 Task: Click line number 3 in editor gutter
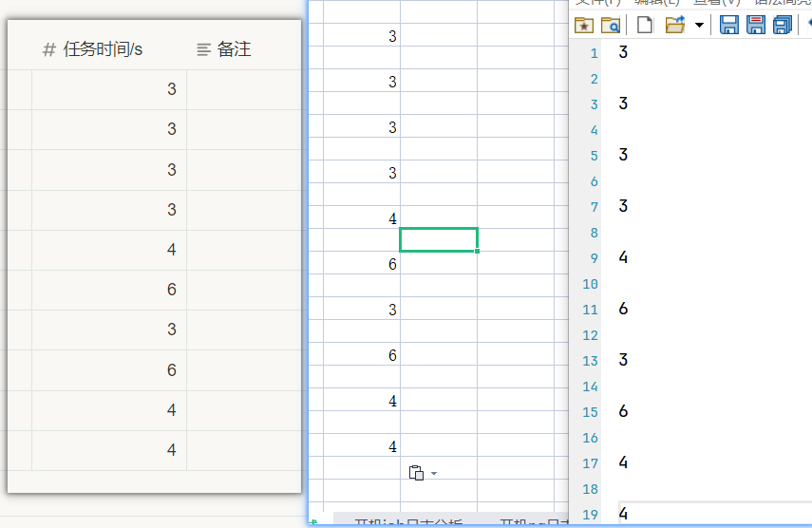pyautogui.click(x=594, y=104)
